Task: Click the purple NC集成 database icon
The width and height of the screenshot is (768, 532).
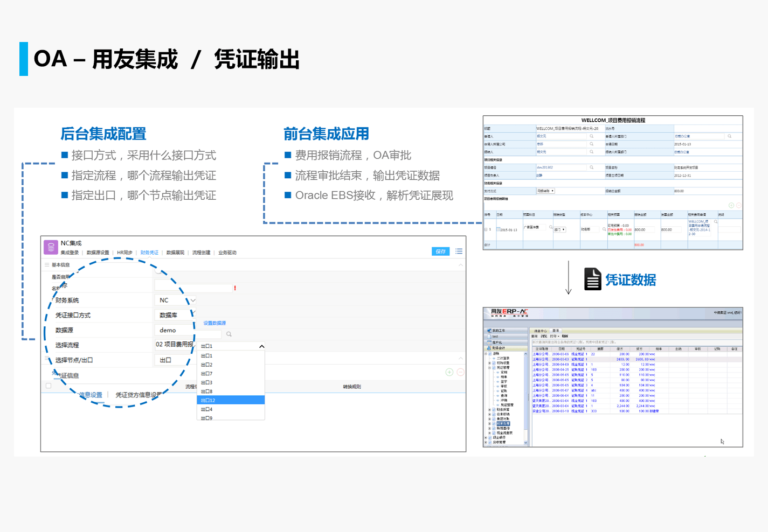Action: (51, 247)
